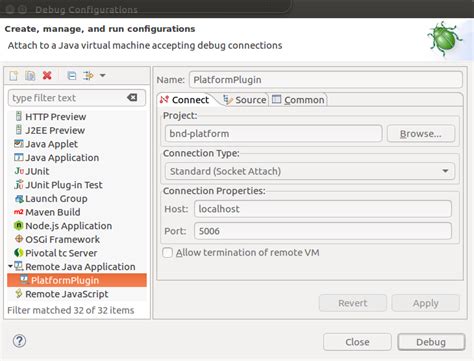Click the Collapse All toolbar icon
The image size is (474, 361).
(x=72, y=76)
